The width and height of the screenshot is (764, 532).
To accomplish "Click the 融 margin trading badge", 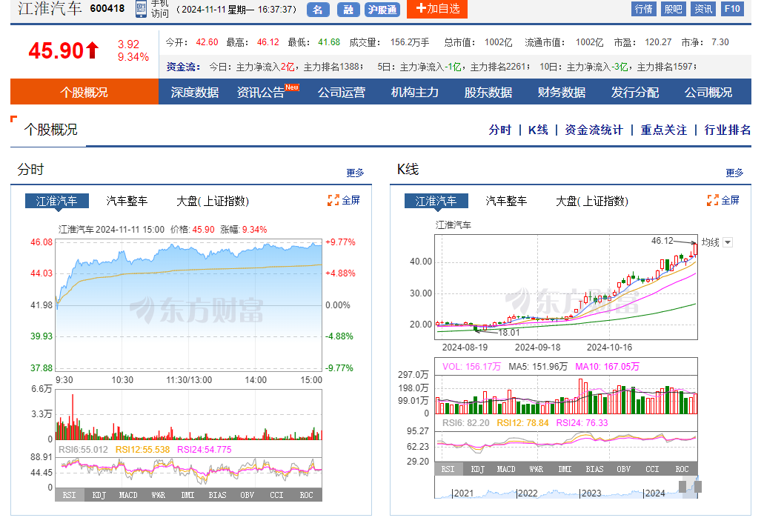I will 348,9.
